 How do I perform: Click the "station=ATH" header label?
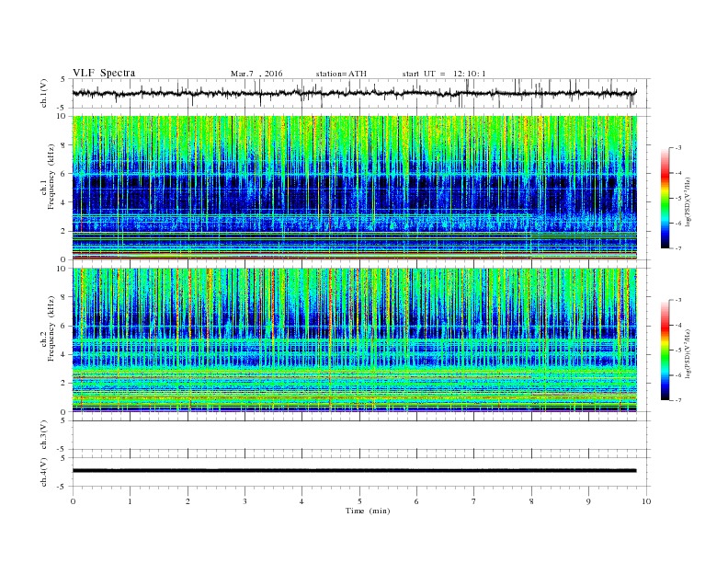tap(341, 74)
